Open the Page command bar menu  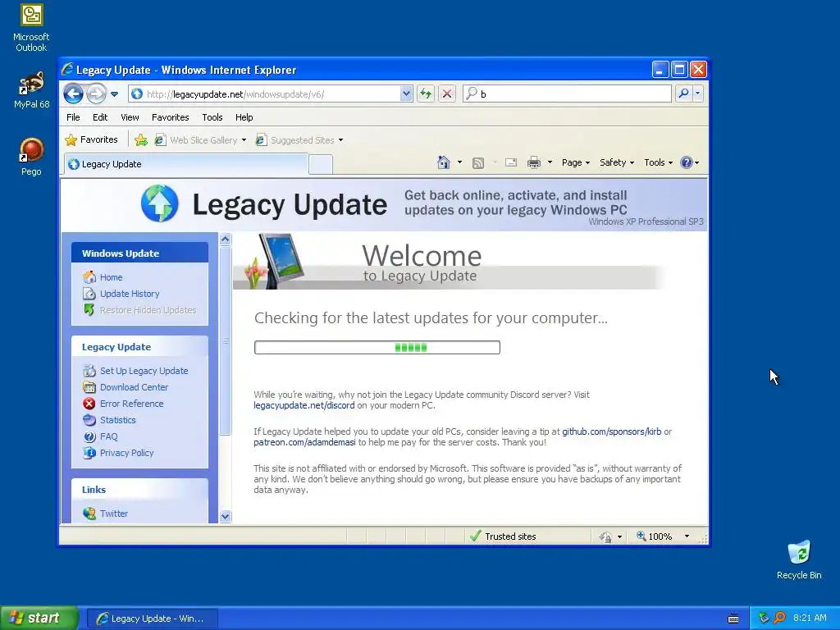(575, 162)
